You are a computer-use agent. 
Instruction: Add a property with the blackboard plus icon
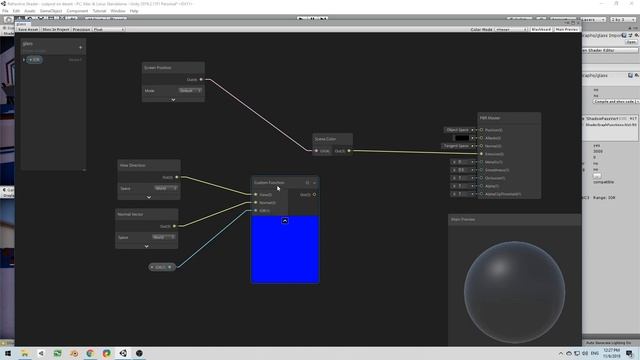pyautogui.click(x=80, y=48)
